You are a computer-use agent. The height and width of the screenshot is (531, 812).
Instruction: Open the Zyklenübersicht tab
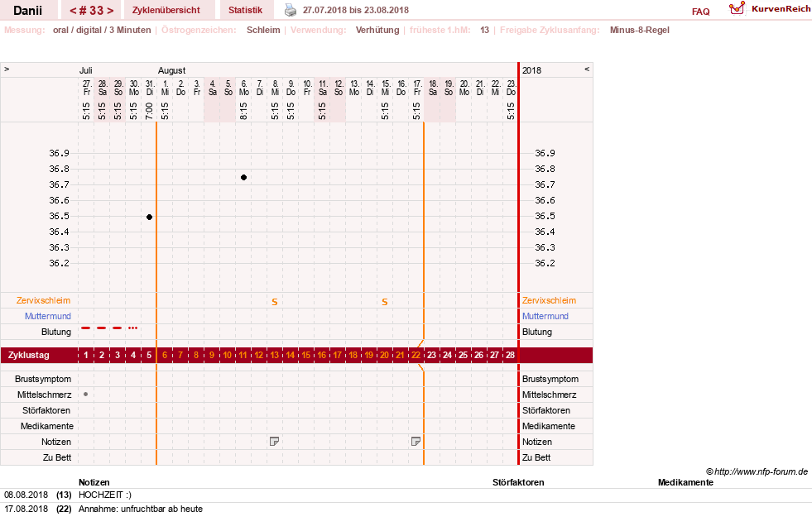(166, 10)
